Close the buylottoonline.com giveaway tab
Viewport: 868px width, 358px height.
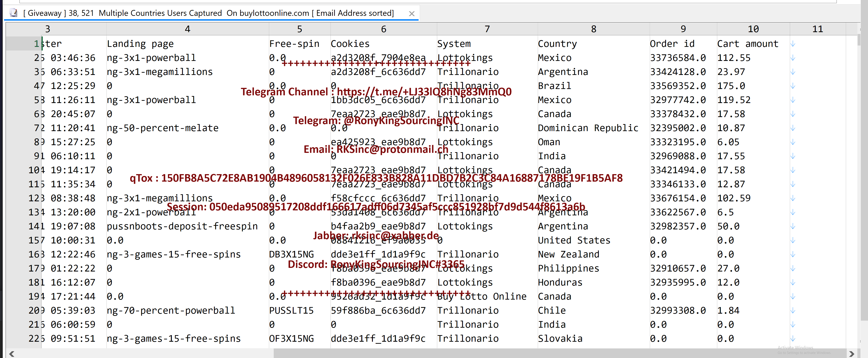point(411,14)
